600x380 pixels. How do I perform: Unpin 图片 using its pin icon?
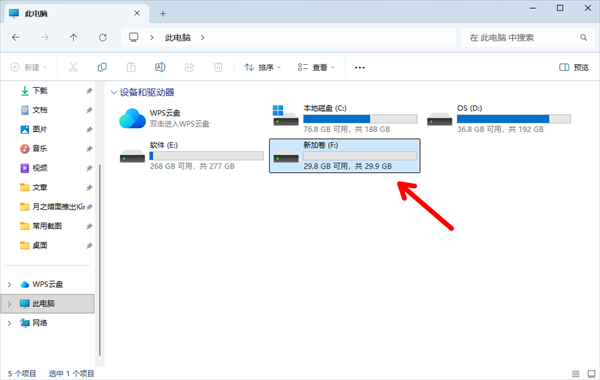click(89, 130)
